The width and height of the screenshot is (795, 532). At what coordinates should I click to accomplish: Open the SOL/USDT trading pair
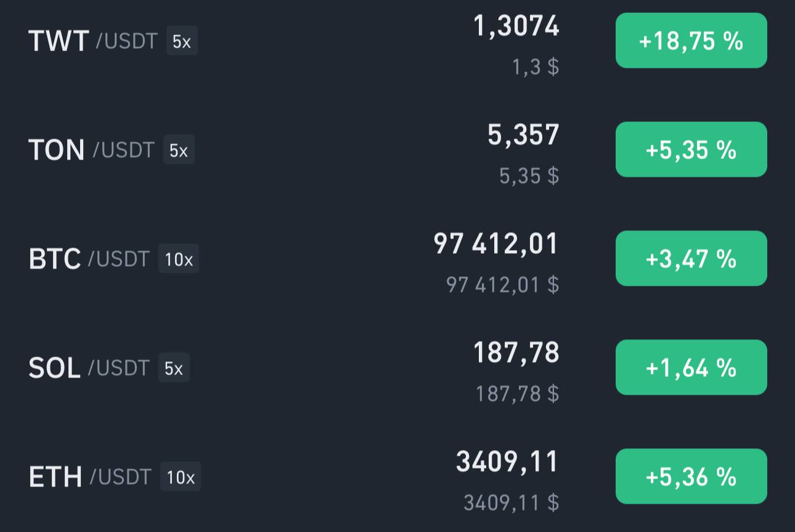coord(397,368)
